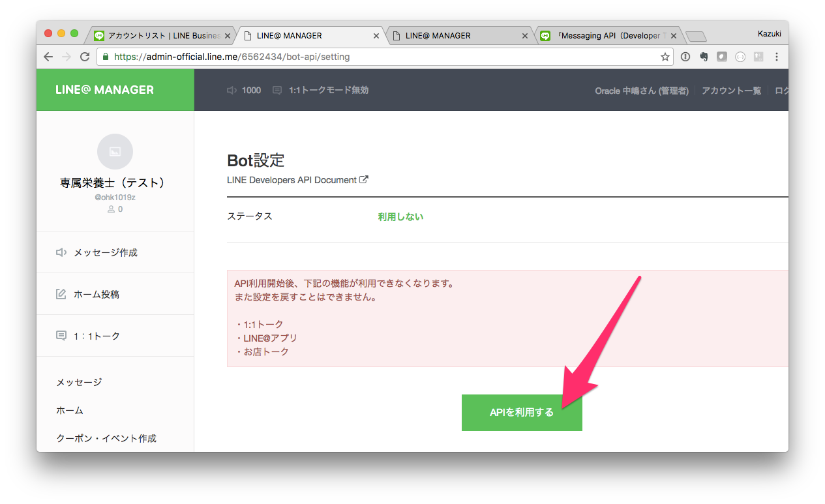
Task: Open LINE Developers API Document link
Action: [x=297, y=180]
